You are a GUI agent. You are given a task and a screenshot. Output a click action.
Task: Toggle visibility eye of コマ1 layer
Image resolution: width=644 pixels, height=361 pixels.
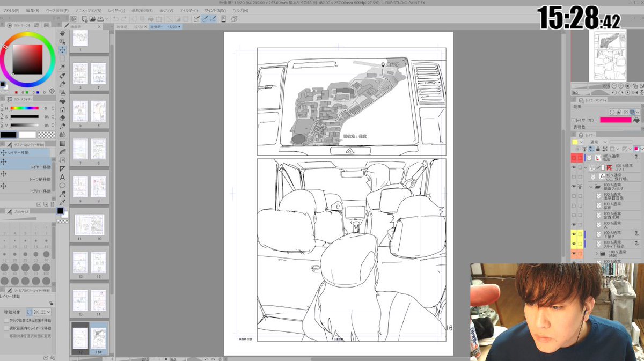(x=574, y=167)
